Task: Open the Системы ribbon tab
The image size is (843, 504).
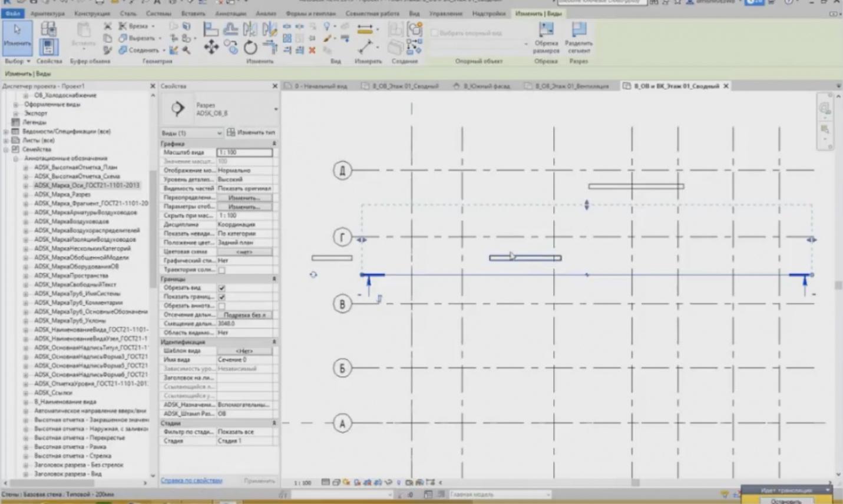Action: (x=158, y=13)
